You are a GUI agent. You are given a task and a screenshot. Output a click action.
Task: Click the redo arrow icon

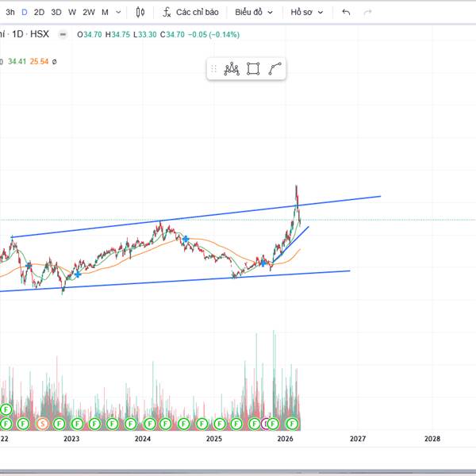tap(367, 12)
